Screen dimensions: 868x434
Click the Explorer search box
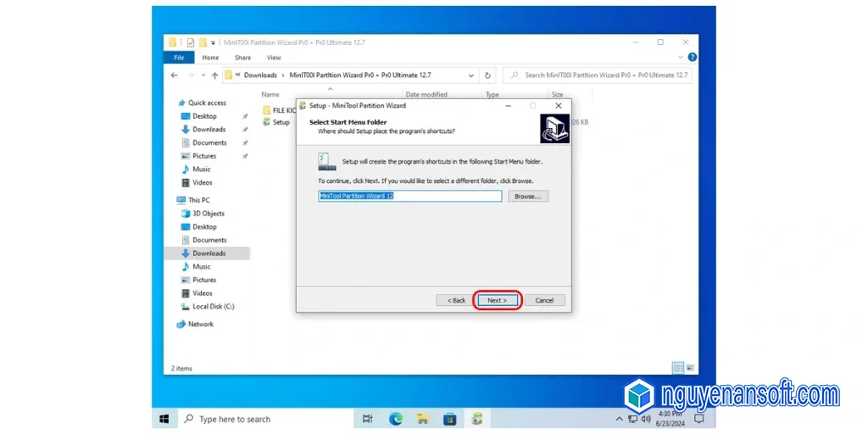pos(597,75)
